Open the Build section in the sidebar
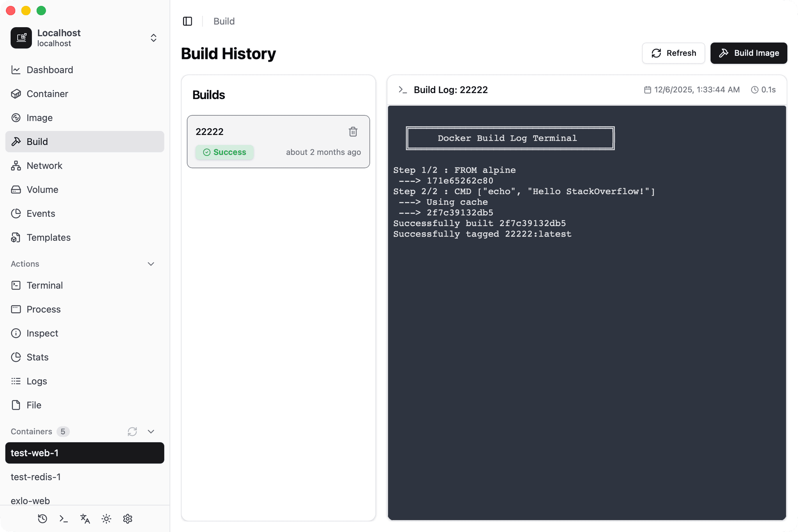798x532 pixels. pyautogui.click(x=37, y=141)
